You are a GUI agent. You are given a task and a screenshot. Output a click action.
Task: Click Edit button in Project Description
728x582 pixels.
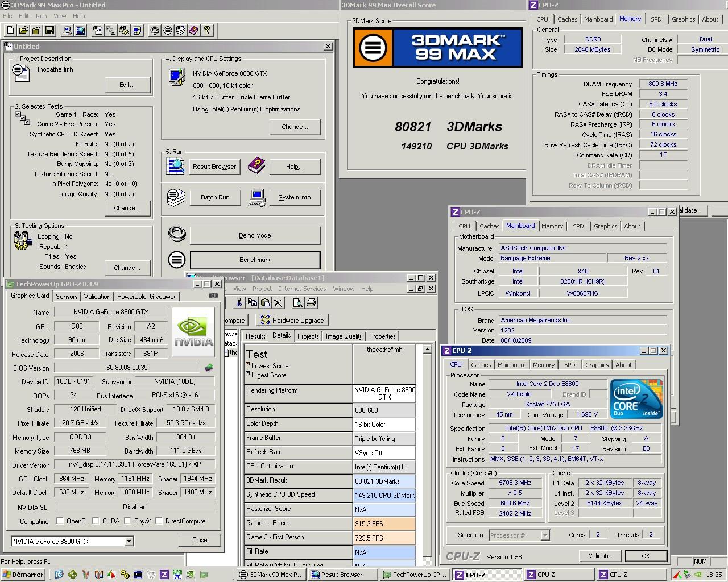click(x=127, y=85)
